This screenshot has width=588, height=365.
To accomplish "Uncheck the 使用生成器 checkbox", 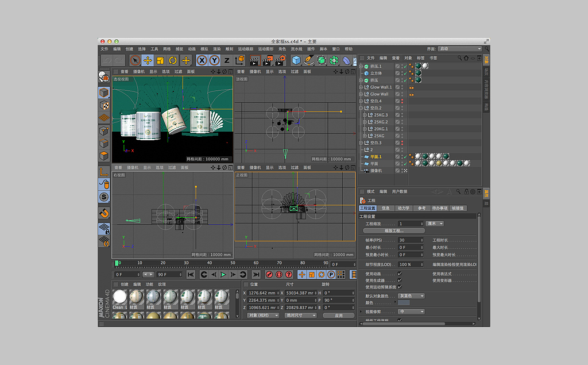I will tap(400, 281).
